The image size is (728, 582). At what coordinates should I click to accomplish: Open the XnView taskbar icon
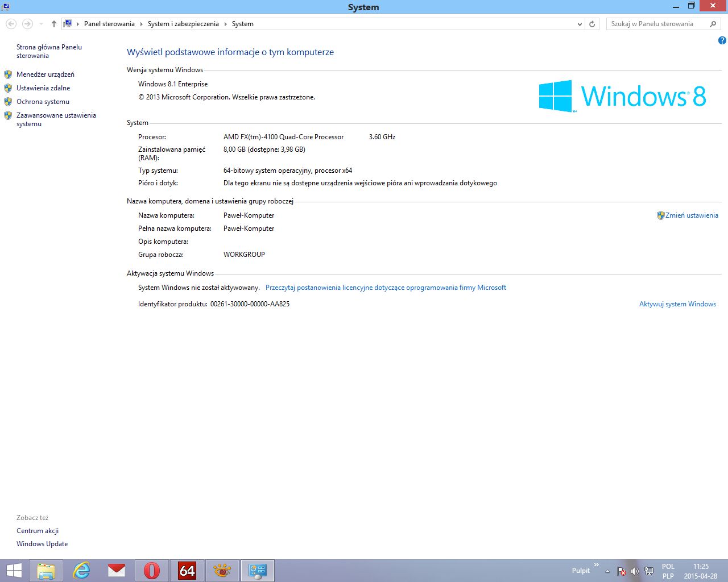(222, 571)
